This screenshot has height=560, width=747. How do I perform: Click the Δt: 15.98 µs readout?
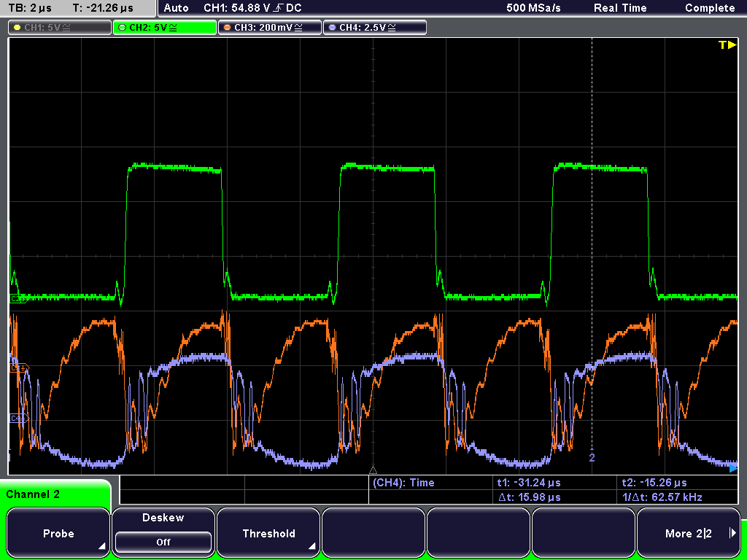(x=530, y=497)
